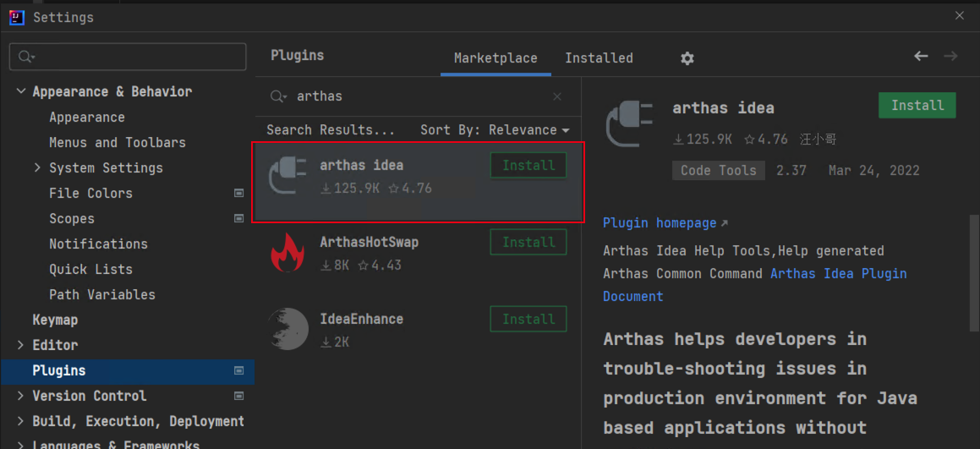The height and width of the screenshot is (449, 980).
Task: Open the Scopes settings
Action: coord(72,219)
